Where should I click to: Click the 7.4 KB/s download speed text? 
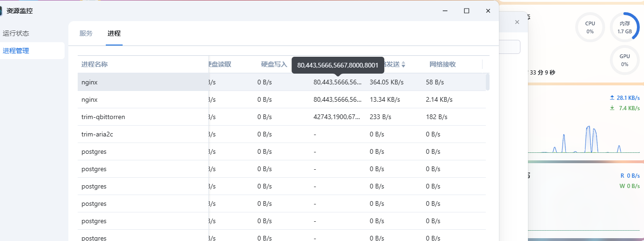629,108
